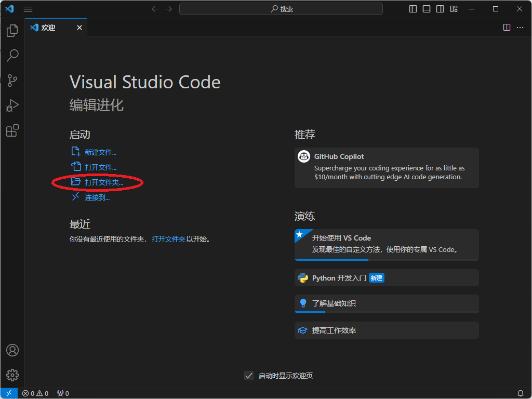Open the GitHub Copilot recommendation card
Image resolution: width=532 pixels, height=399 pixels.
[x=387, y=168]
